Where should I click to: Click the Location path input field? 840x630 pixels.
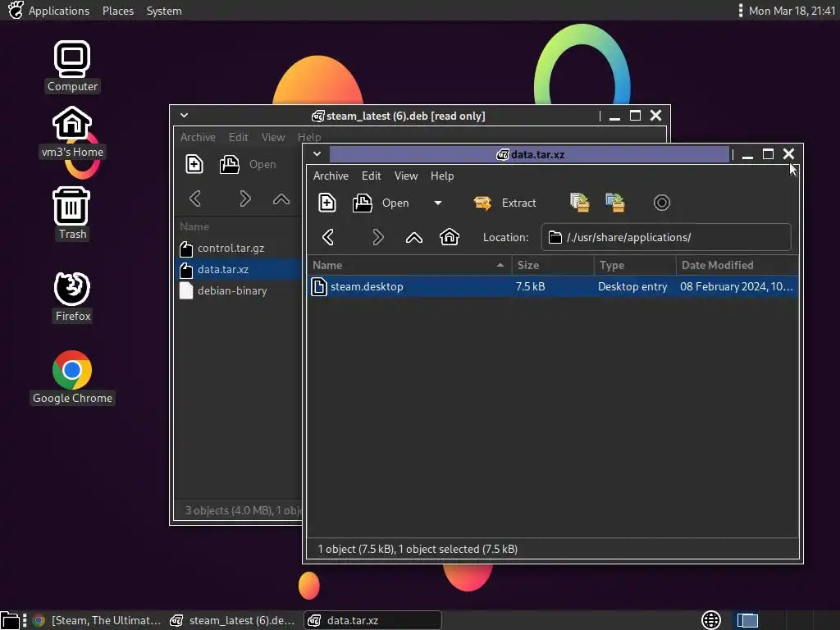pos(666,237)
